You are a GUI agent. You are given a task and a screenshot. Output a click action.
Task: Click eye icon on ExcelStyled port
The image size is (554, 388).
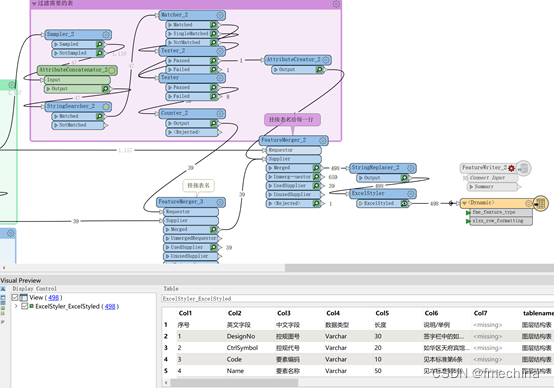[x=404, y=204]
